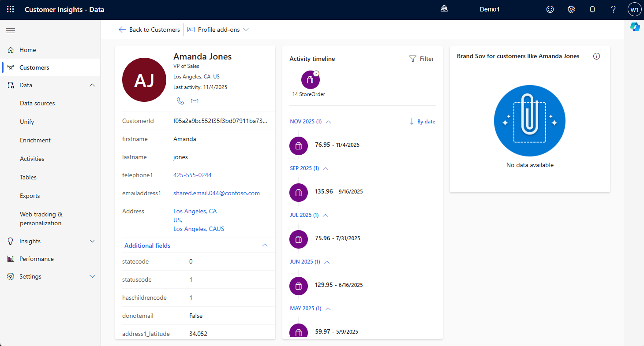The image size is (644, 346).
Task: Open the feedback smiley icon
Action: [x=550, y=9]
